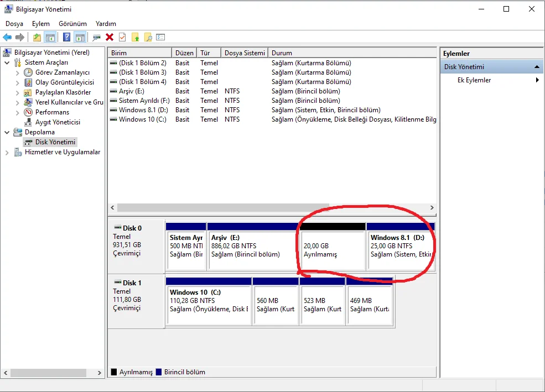This screenshot has height=392, width=545.
Task: Select Performans in the left tree
Action: click(52, 112)
